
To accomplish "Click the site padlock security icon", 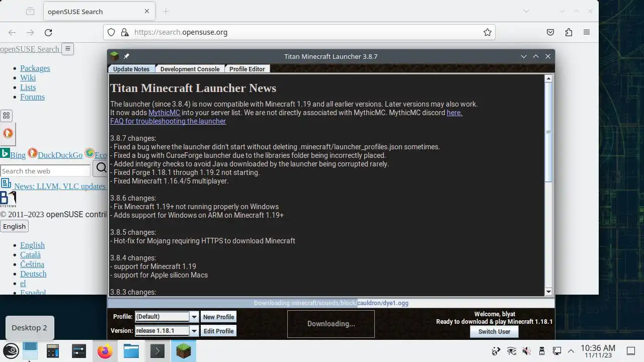I will [x=125, y=32].
